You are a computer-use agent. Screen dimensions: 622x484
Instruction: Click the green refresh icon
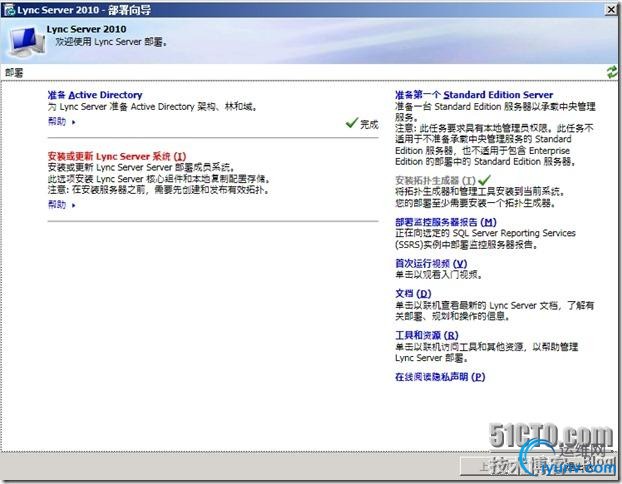point(612,73)
